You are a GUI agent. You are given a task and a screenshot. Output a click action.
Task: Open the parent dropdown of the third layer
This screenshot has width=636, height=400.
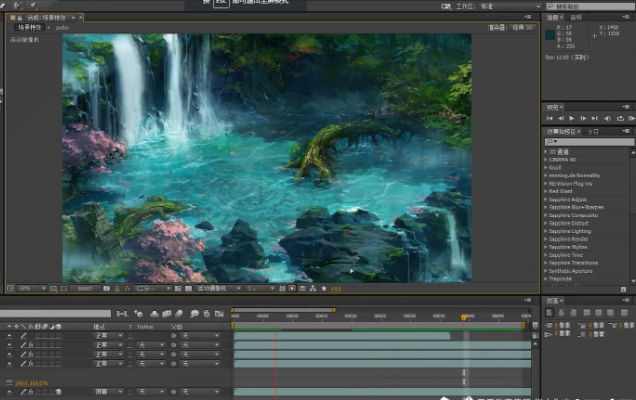pos(198,354)
